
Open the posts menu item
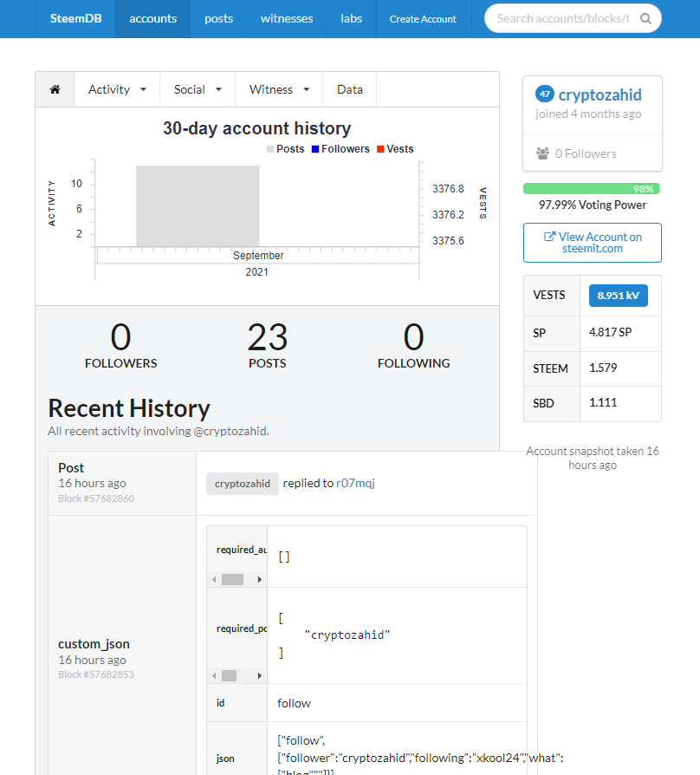tap(219, 19)
